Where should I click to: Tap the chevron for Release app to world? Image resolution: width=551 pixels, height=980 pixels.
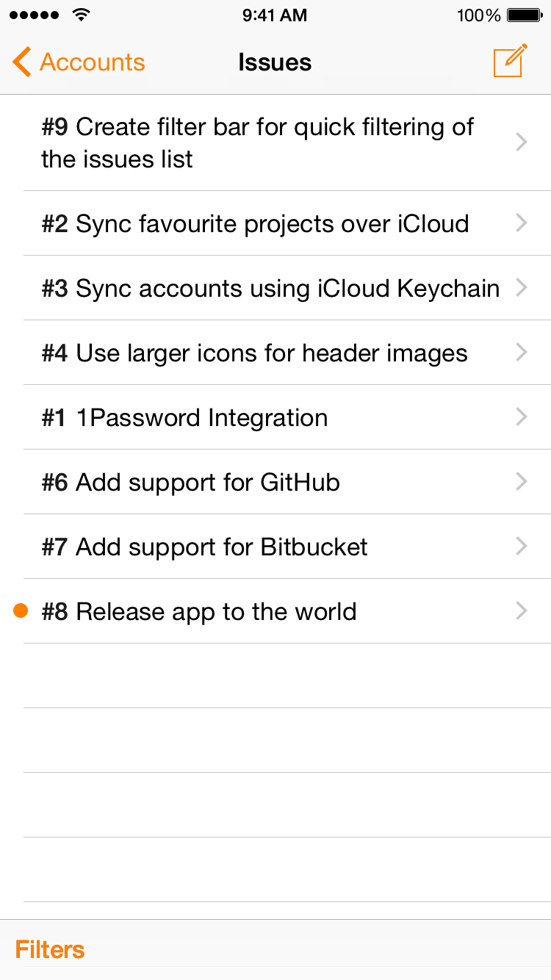(522, 610)
